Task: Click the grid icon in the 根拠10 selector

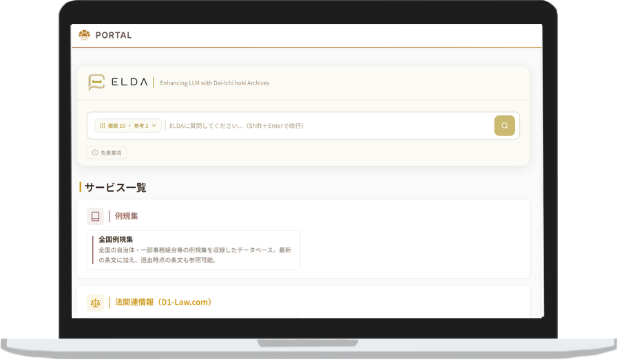Action: pos(102,126)
